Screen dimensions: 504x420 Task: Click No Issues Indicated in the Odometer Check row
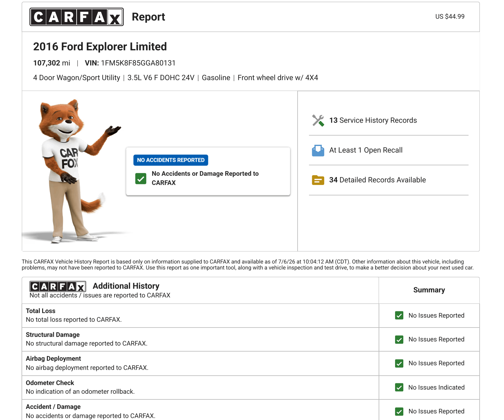tap(436, 387)
